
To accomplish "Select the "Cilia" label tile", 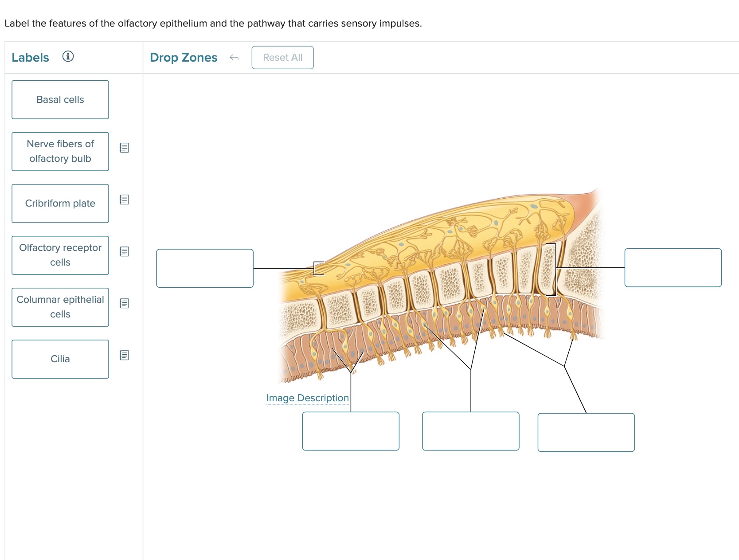I will [x=60, y=359].
